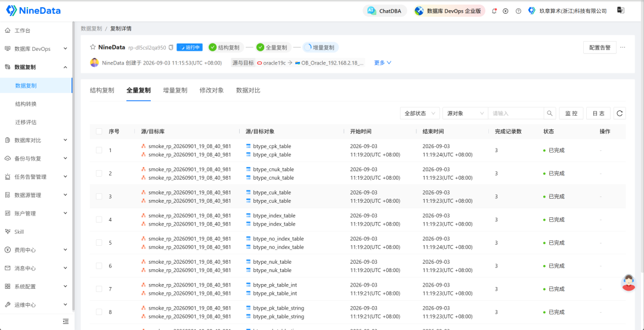Check the select-all header checkbox
The height and width of the screenshot is (330, 644).
point(99,131)
